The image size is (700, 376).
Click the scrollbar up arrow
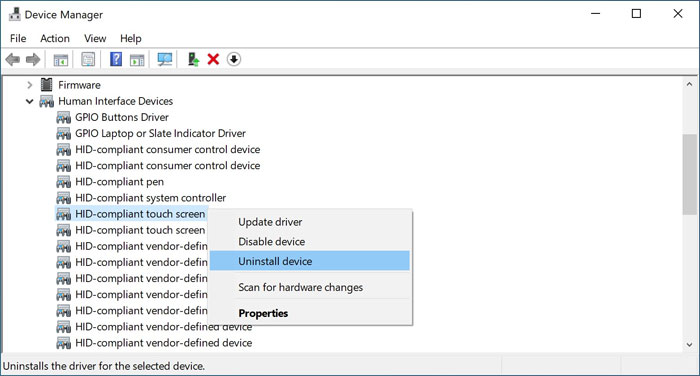(689, 84)
